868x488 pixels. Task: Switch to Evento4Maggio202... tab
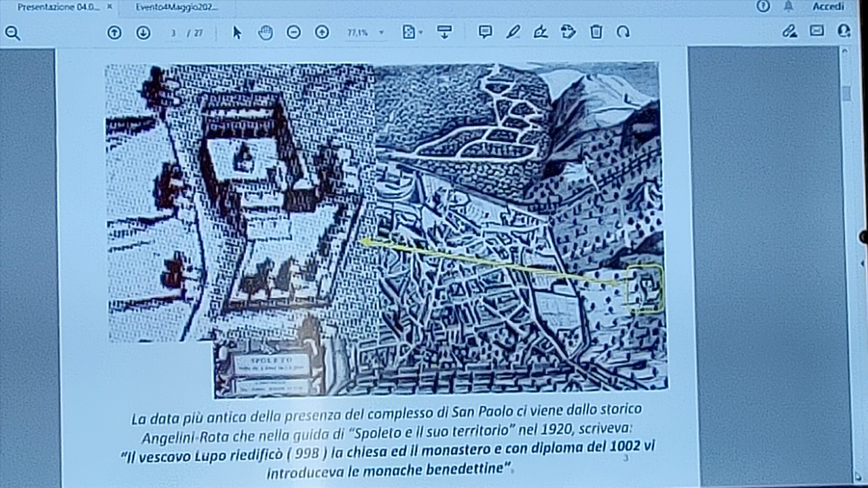click(x=177, y=7)
